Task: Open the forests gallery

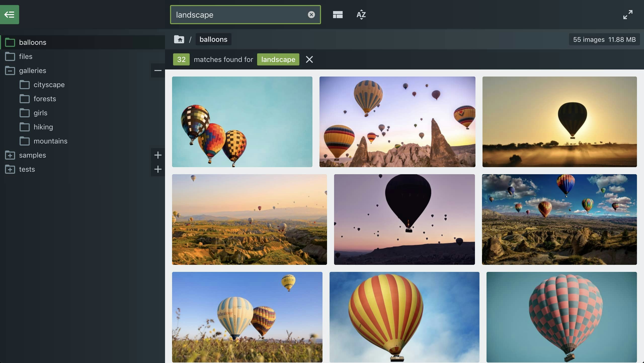Action: click(45, 99)
